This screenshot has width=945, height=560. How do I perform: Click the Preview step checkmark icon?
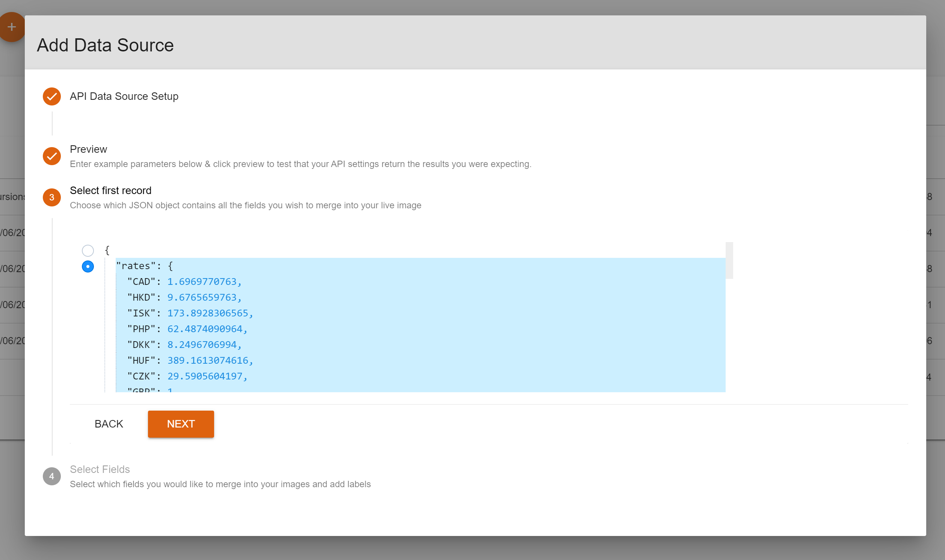click(52, 156)
